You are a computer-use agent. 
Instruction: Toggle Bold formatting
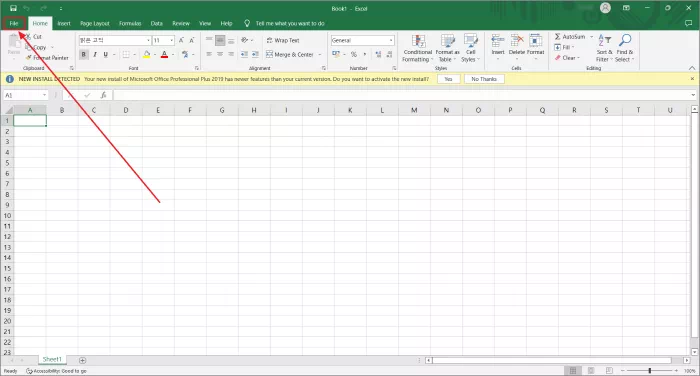(x=83, y=54)
